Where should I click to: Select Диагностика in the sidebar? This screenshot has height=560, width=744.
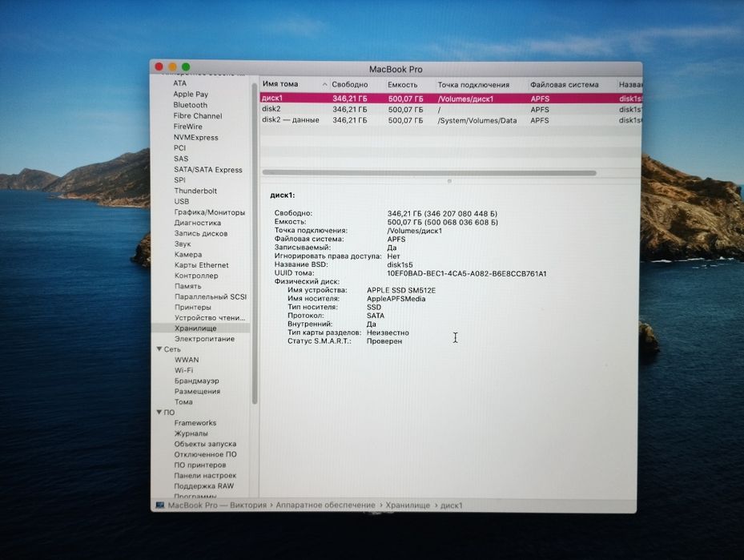point(197,223)
